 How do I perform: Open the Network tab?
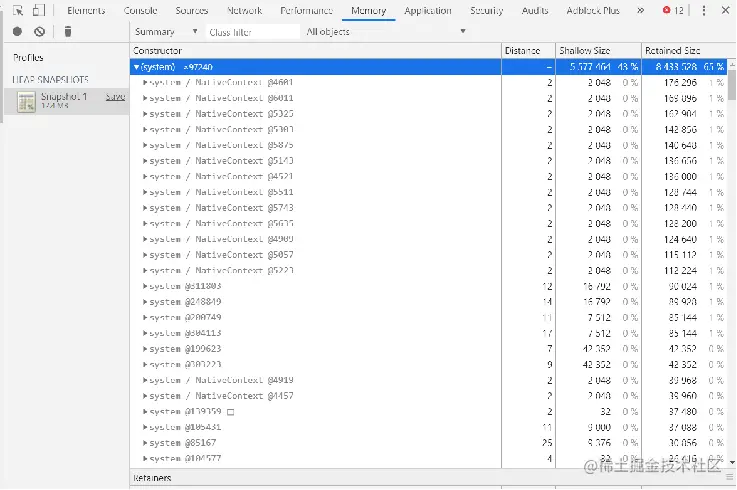(x=244, y=10)
